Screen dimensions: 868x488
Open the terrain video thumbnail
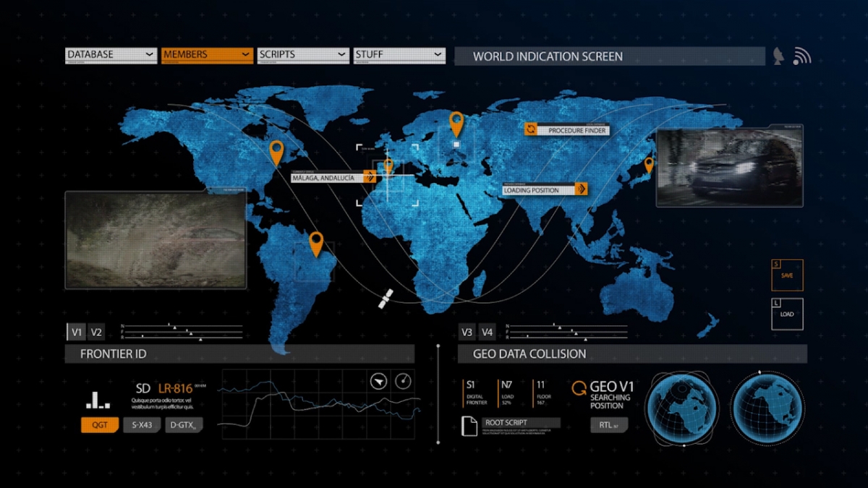coord(156,240)
